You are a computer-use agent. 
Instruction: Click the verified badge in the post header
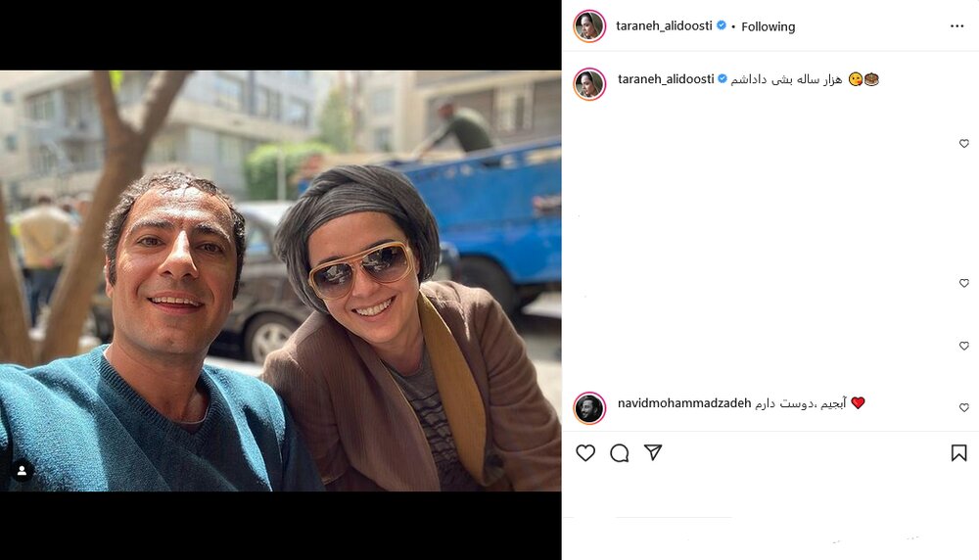pos(722,25)
